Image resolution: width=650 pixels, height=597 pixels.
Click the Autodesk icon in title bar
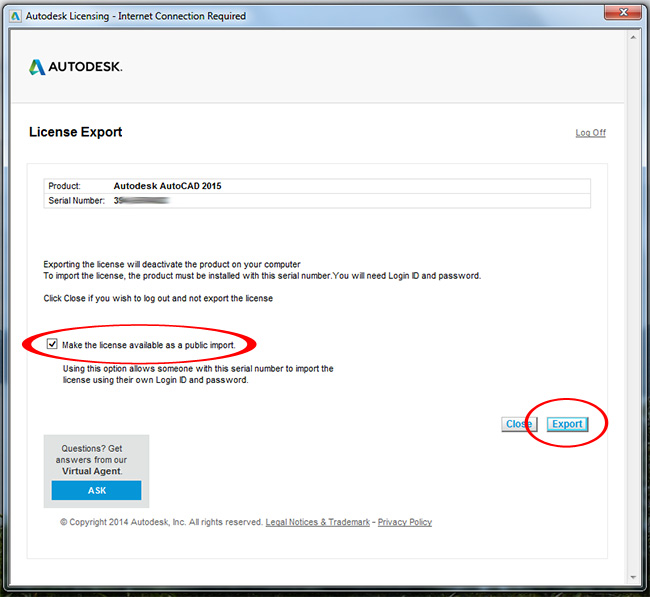(x=15, y=16)
